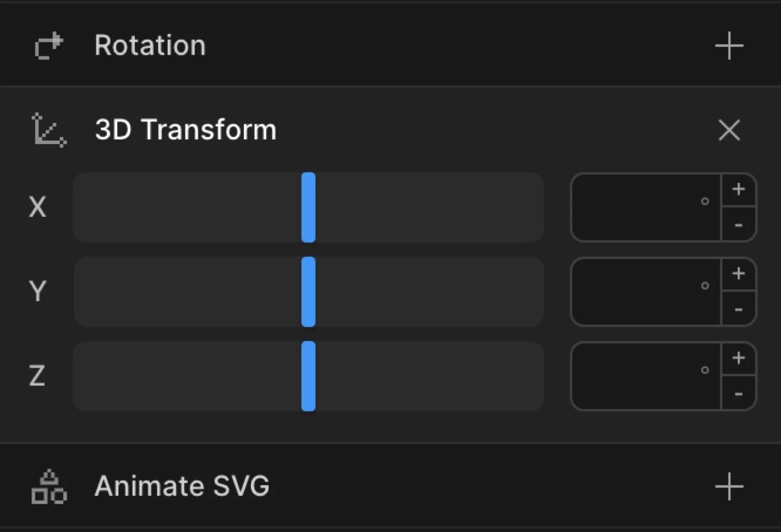Click the Animate SVG section label
The image size is (781, 532).
point(182,486)
